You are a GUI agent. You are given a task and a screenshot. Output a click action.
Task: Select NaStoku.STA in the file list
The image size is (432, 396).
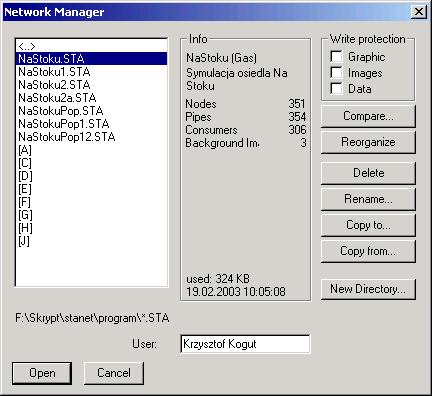point(92,59)
